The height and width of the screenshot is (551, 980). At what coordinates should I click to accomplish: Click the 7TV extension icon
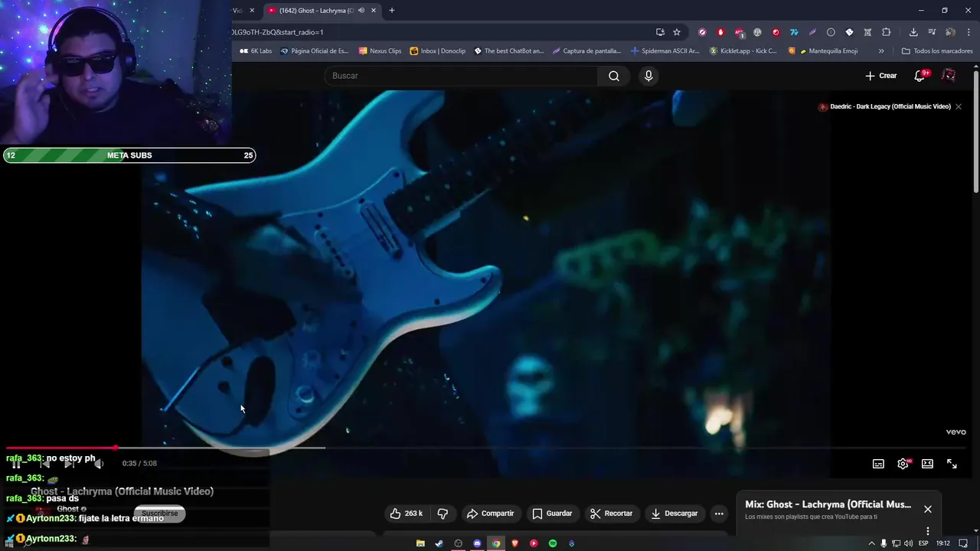point(794,32)
